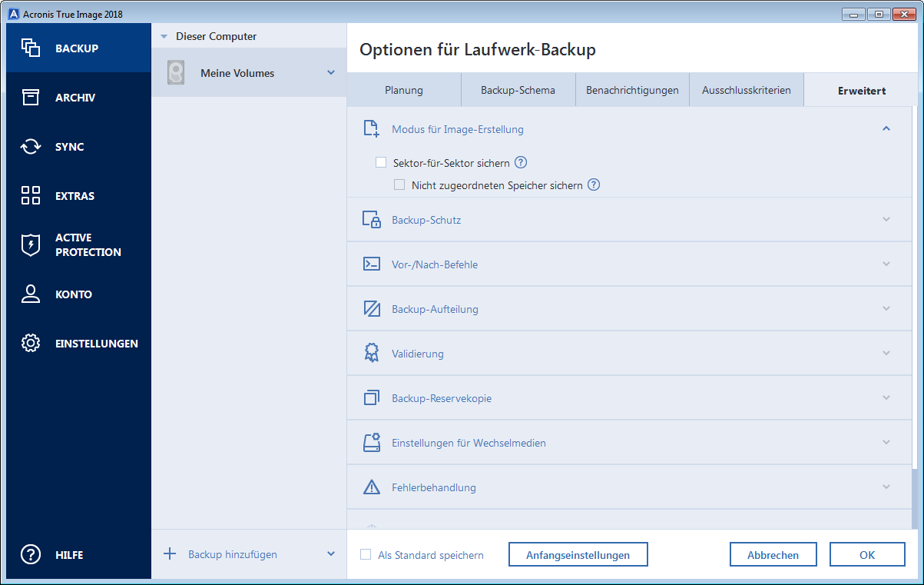Click help icon next to Sektor-für-Sektor sichern
Image resolution: width=924 pixels, height=585 pixels.
[521, 162]
